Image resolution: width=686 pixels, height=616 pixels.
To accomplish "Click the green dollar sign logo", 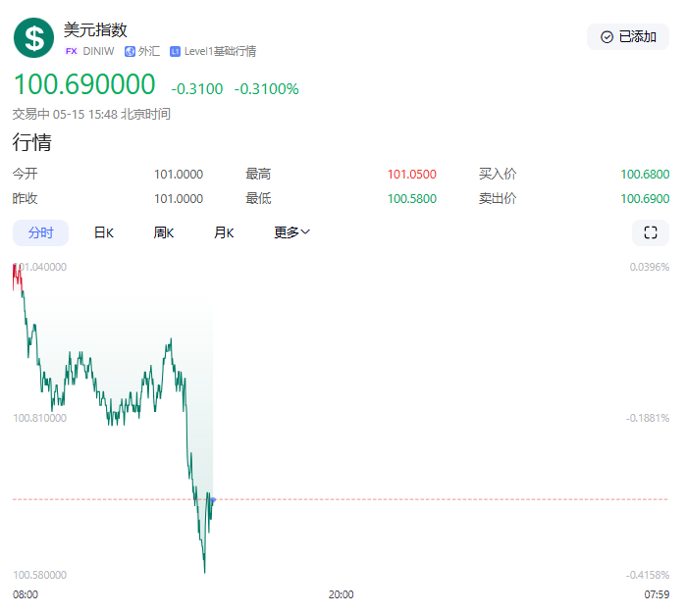I will coord(34,38).
